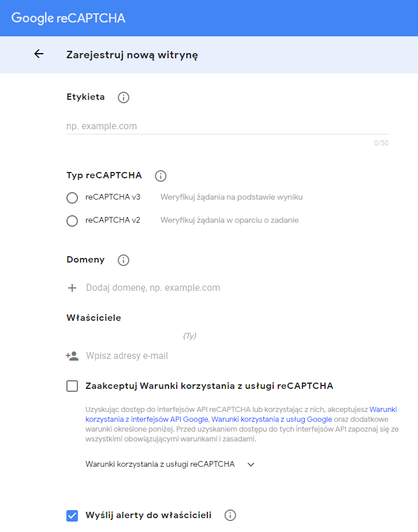Open Warunki korzystania z usług Google link
418x532 pixels.
click(x=271, y=419)
